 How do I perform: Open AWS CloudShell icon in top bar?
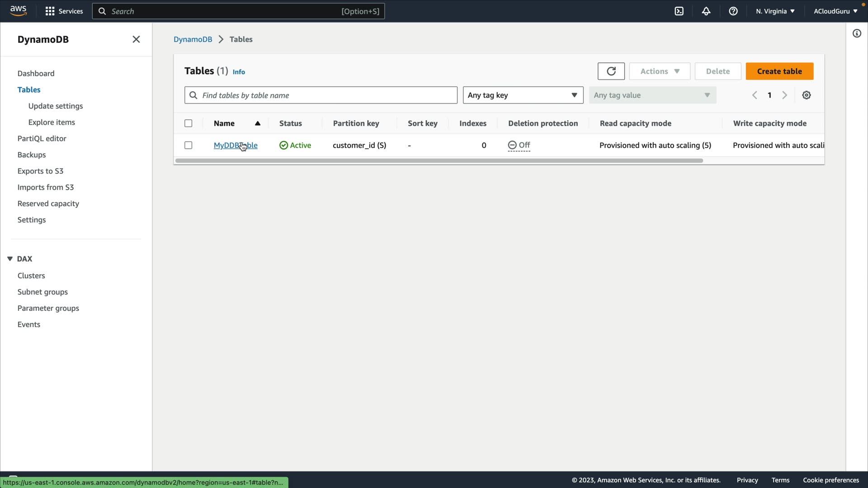coord(679,11)
